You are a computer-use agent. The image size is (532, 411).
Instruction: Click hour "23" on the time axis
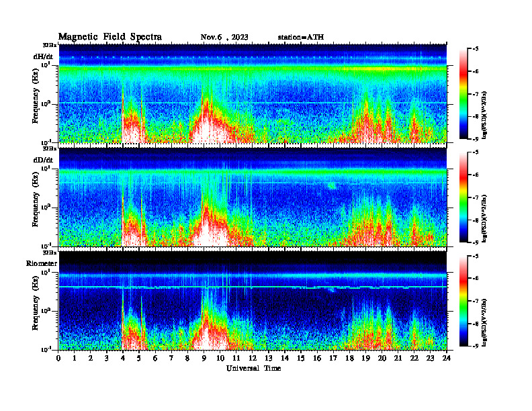(430, 359)
